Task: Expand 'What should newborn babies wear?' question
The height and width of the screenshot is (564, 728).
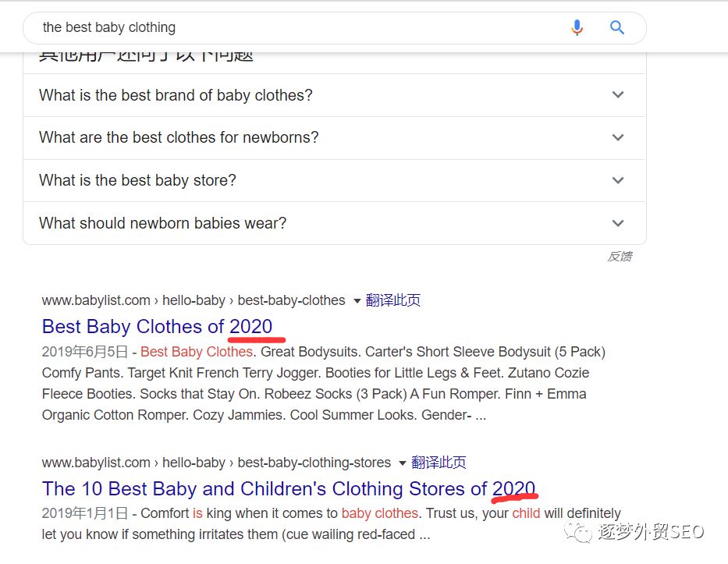Action: coord(334,223)
